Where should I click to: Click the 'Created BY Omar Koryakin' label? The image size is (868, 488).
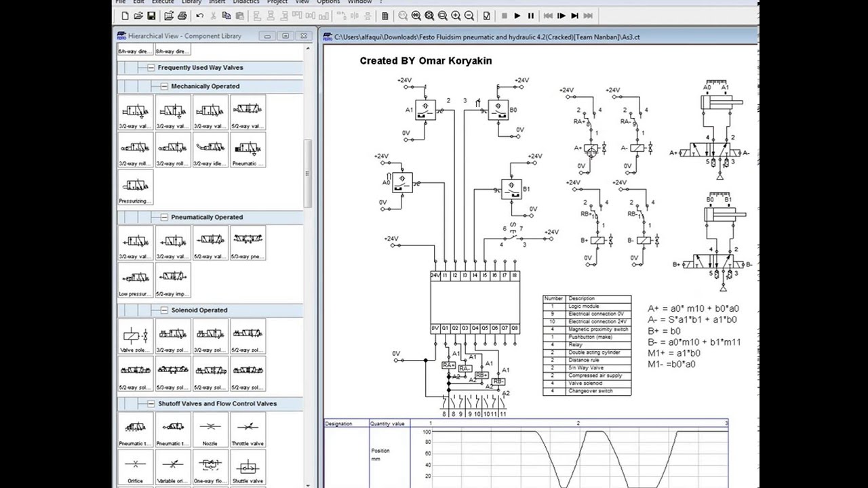coord(426,60)
